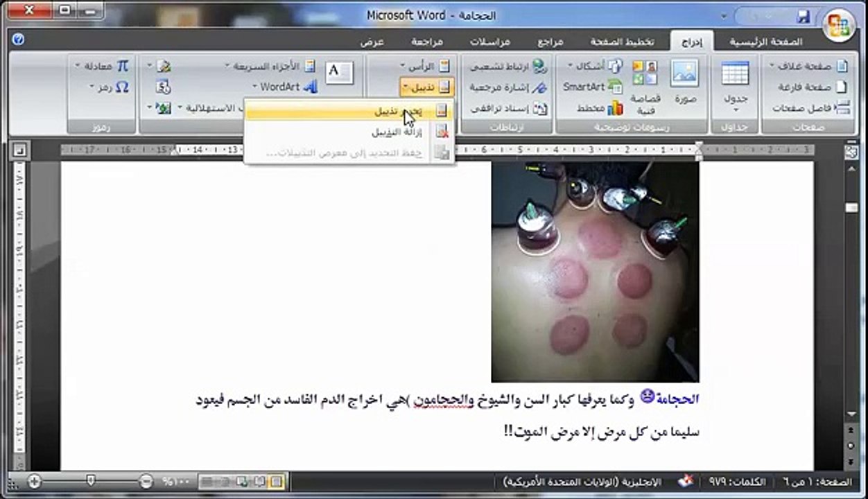Click language indicator (الإنجليزية) in status bar

point(582,481)
